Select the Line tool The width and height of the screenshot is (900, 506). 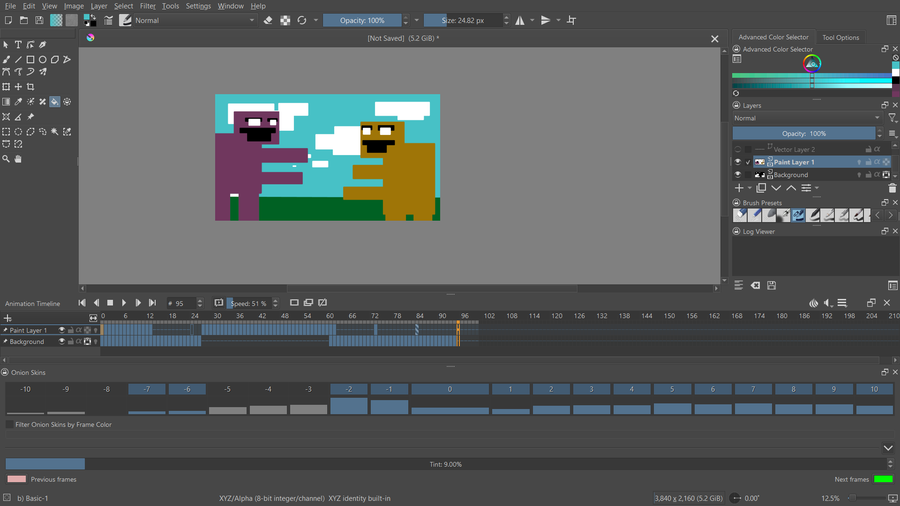[18, 59]
